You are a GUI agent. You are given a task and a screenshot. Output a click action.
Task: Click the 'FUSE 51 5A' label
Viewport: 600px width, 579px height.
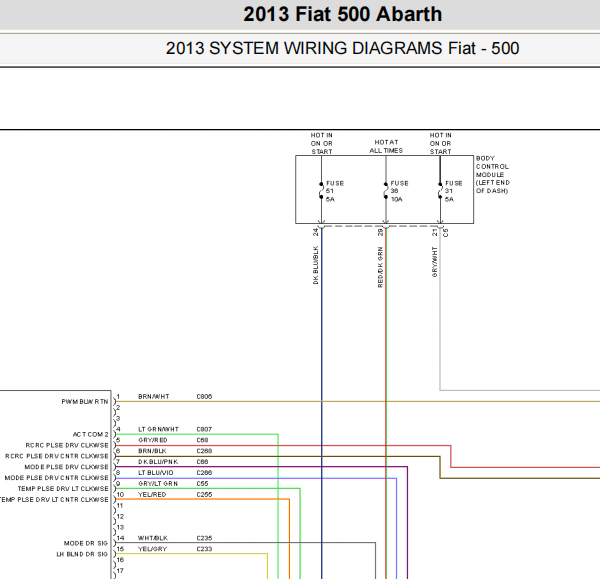pyautogui.click(x=335, y=191)
